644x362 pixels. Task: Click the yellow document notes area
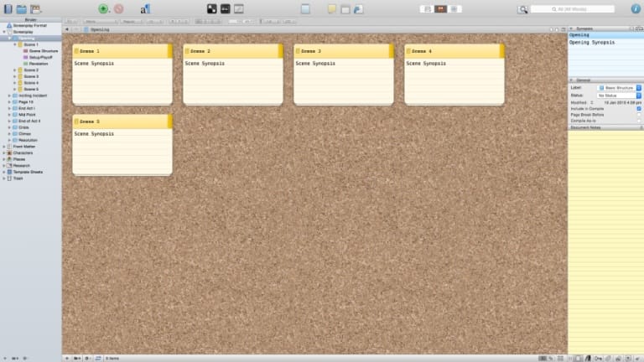coord(605,242)
